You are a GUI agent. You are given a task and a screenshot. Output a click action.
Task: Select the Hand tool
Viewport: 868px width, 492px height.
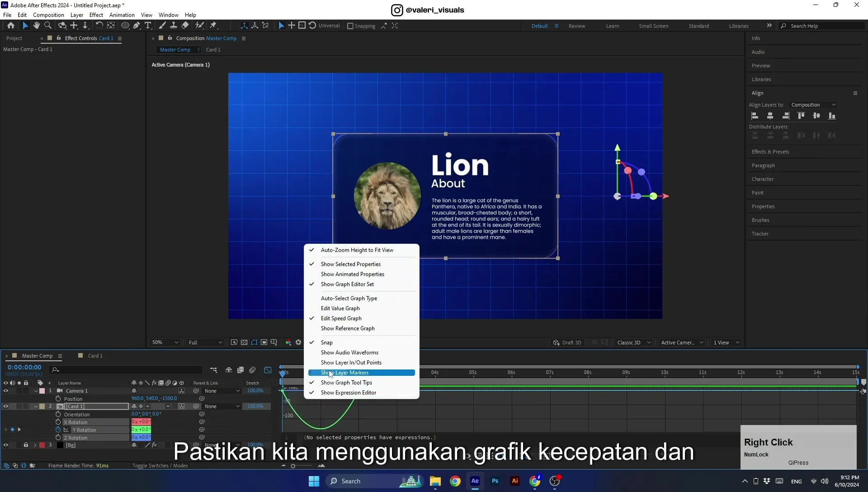(37, 26)
